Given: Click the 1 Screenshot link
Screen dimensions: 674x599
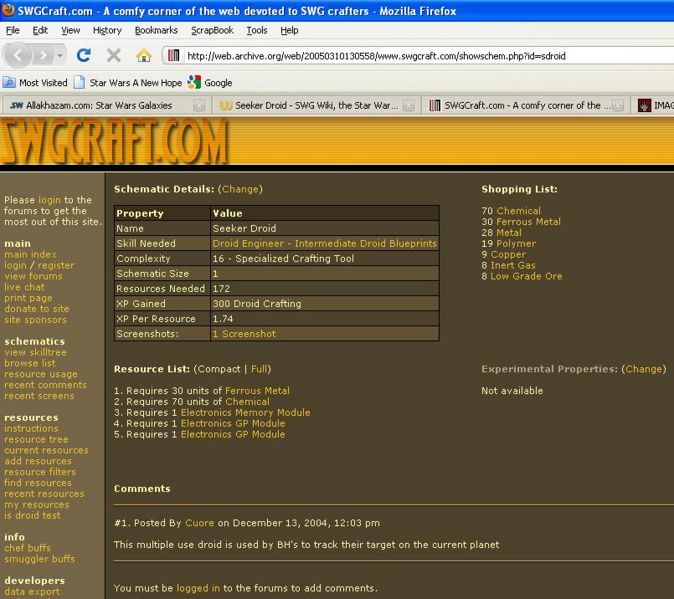Looking at the screenshot, I should coord(243,334).
